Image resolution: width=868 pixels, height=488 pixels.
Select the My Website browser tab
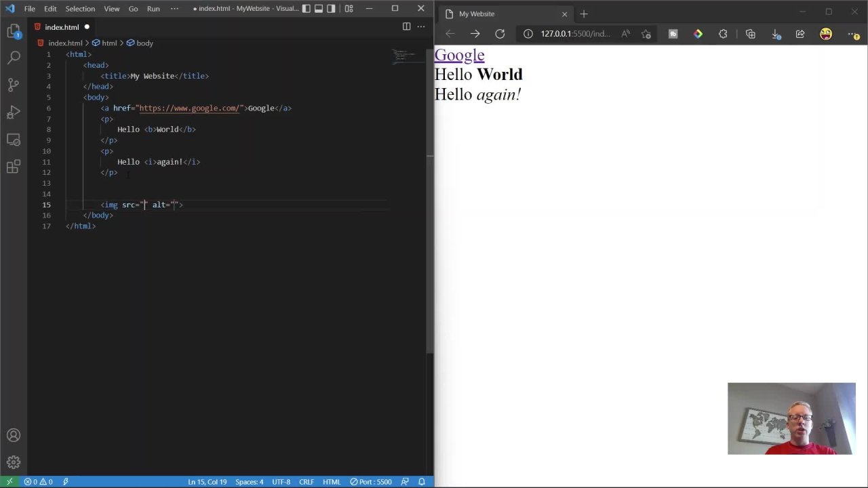pos(476,14)
